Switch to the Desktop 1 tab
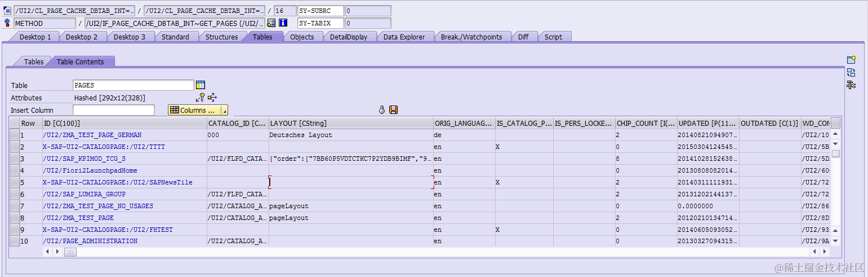This screenshot has width=868, height=277. 35,37
